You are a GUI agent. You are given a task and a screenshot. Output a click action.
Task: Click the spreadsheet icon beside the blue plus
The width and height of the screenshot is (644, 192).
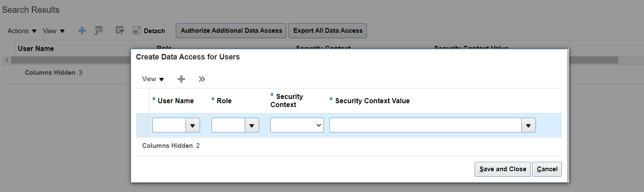[x=99, y=31]
